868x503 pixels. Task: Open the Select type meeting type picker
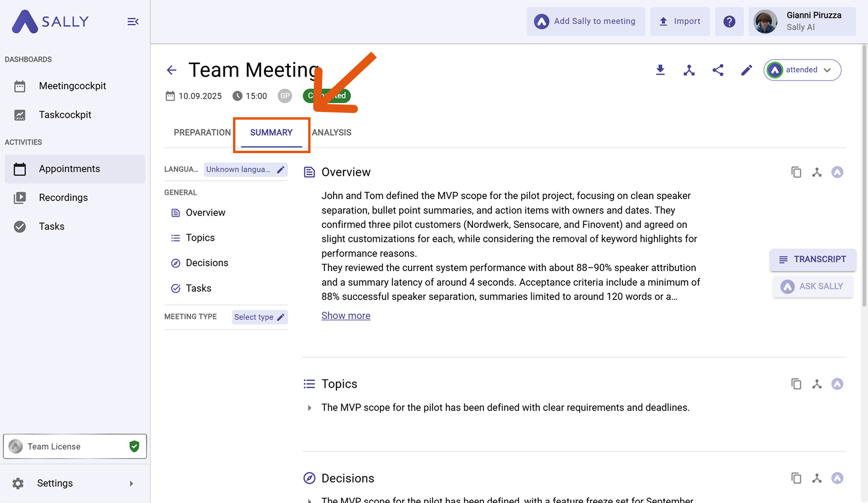click(x=259, y=317)
